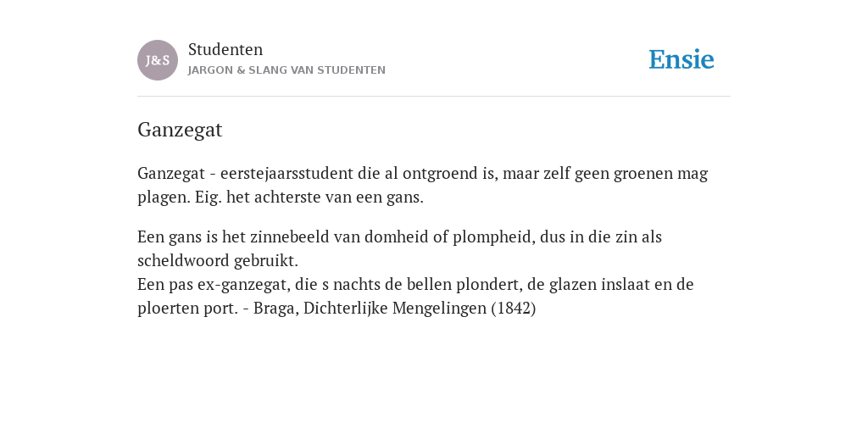868x434 pixels.
Task: Click the horizontal divider below the header
Action: [434, 97]
